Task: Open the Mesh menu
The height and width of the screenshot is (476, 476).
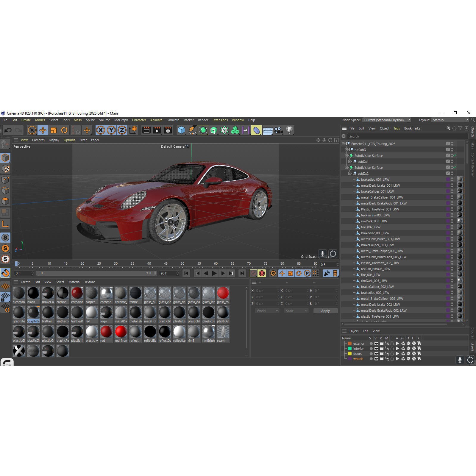Action: pyautogui.click(x=78, y=120)
